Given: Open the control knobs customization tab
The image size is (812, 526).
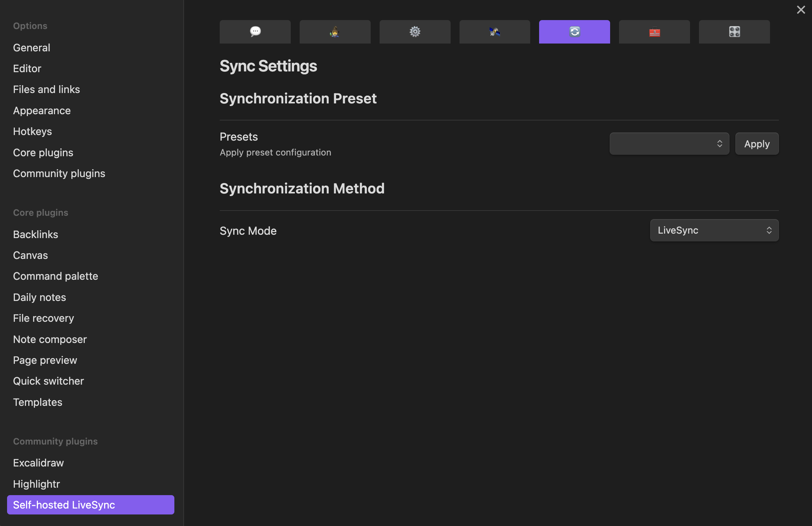Looking at the screenshot, I should click(734, 32).
